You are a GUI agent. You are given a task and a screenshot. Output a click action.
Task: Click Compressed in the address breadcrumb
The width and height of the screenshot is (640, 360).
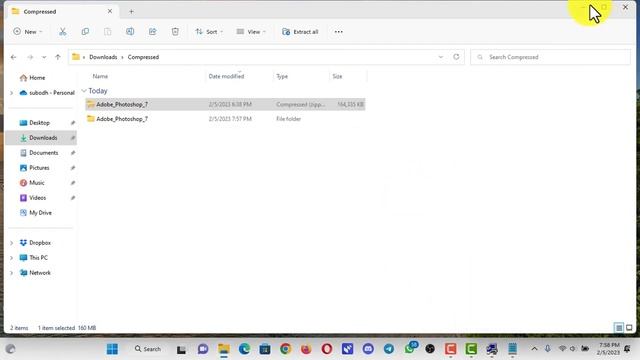(x=143, y=57)
